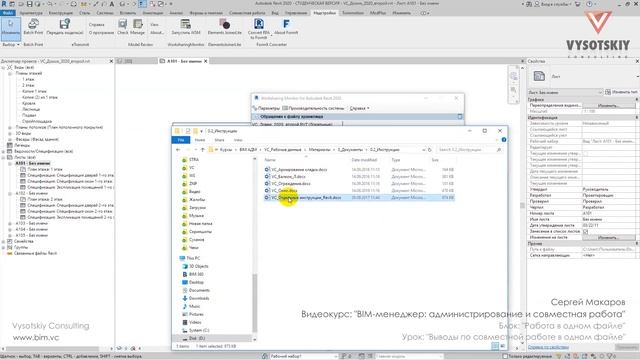The image size is (640, 360).
Task: Collapse the Планы этажей tree node
Action: (10, 73)
